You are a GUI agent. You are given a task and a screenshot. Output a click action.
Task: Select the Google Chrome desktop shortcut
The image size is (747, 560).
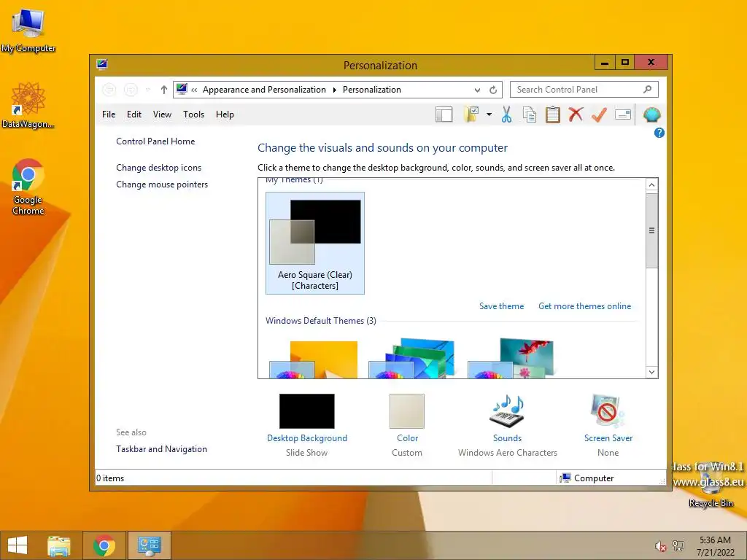click(x=28, y=187)
